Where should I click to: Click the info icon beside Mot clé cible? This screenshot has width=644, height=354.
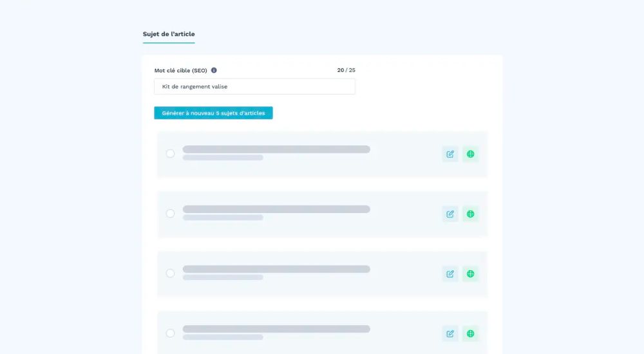tap(214, 70)
